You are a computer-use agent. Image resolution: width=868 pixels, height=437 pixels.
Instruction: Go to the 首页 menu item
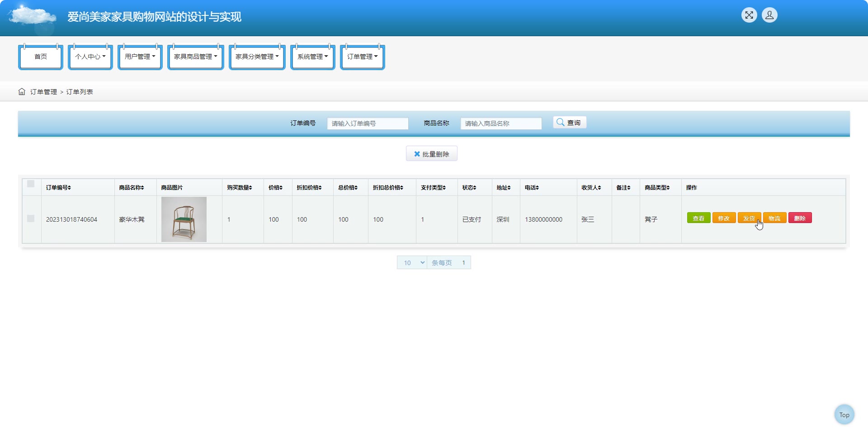click(x=41, y=57)
